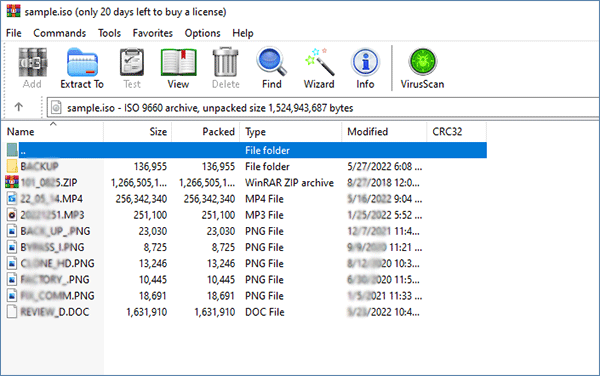This screenshot has height=376, width=600.
Task: Sort by the Size column header
Action: click(138, 132)
